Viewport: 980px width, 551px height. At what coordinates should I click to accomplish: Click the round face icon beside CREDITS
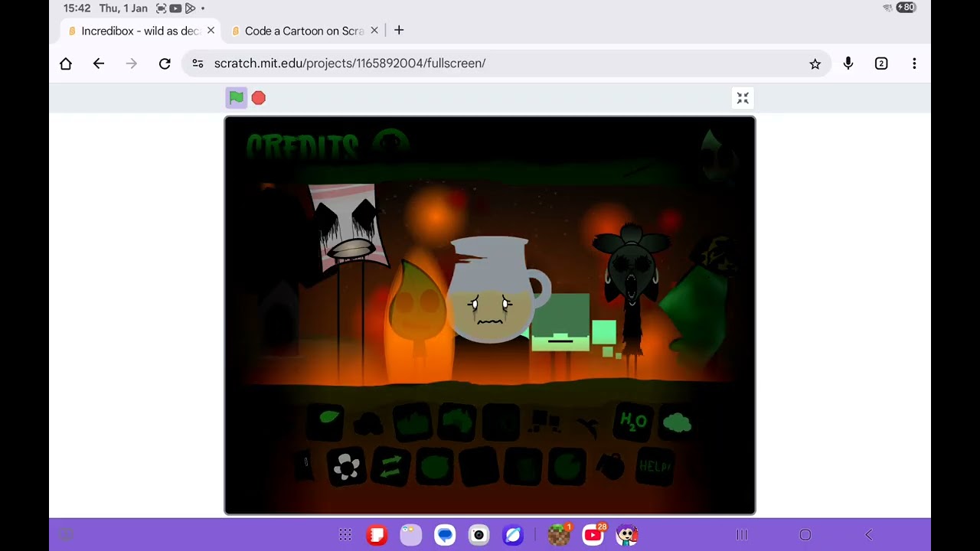[x=390, y=142]
